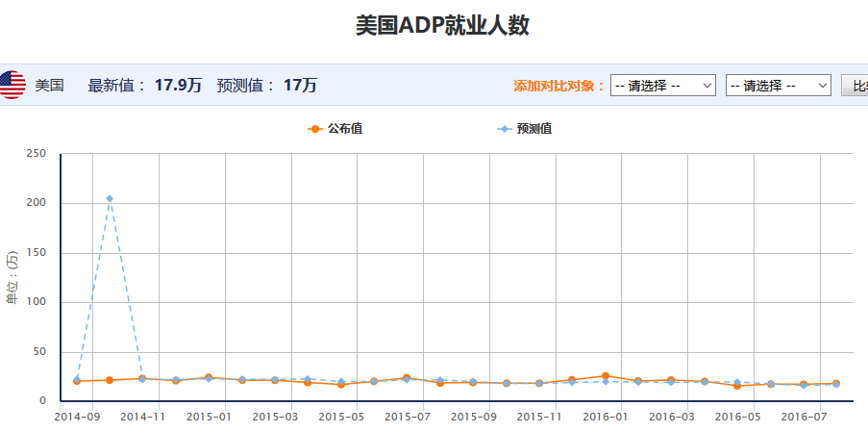Click the x-axis label 2015-07

click(407, 417)
